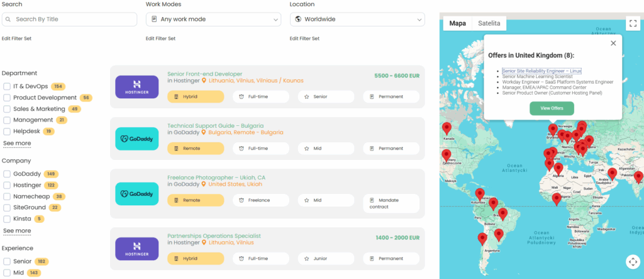Click location pin icon beside Lithuania, Vilnius, Vilniaus / Kaunas

point(203,81)
